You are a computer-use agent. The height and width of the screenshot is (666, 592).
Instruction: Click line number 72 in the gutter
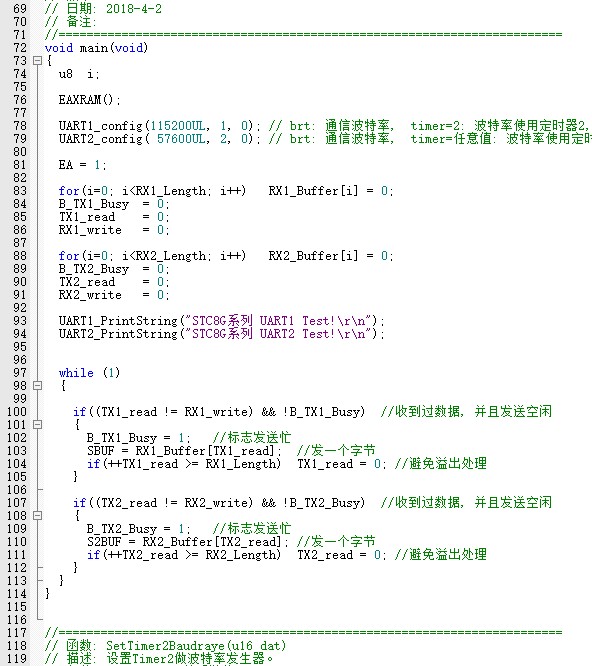20,48
